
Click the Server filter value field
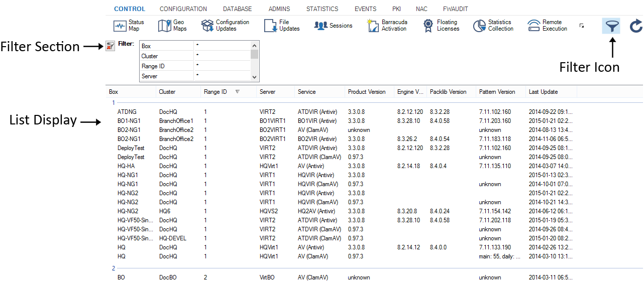222,76
